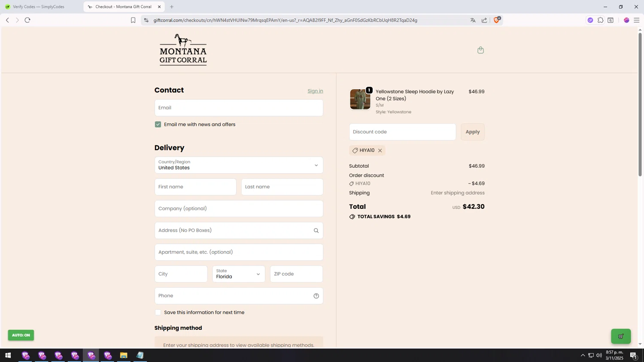The width and height of the screenshot is (644, 362).
Task: Open browser wallet icon in toolbar
Action: 611,20
